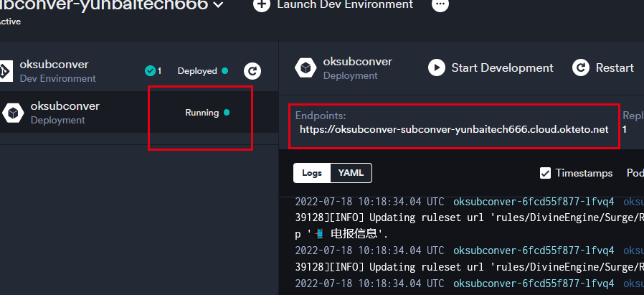Click the git icon of Dev Environment

click(x=6, y=71)
